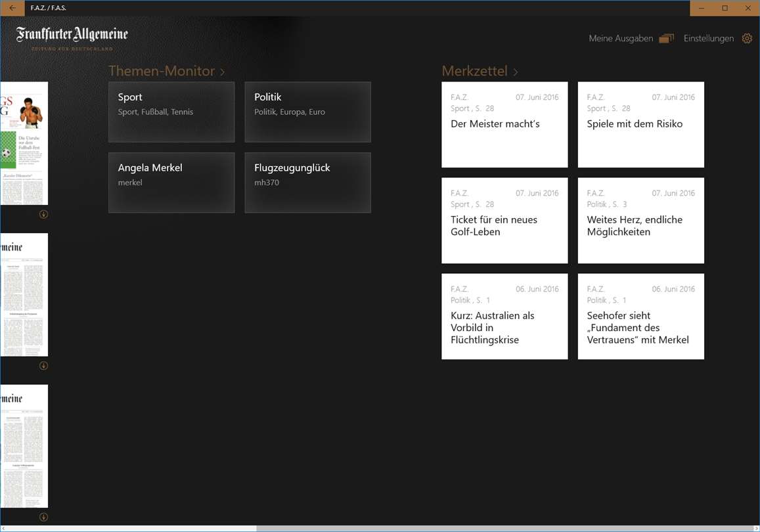
Task: Open article 'Seehofer sieht Fundament des Vertrauens'
Action: point(640,317)
